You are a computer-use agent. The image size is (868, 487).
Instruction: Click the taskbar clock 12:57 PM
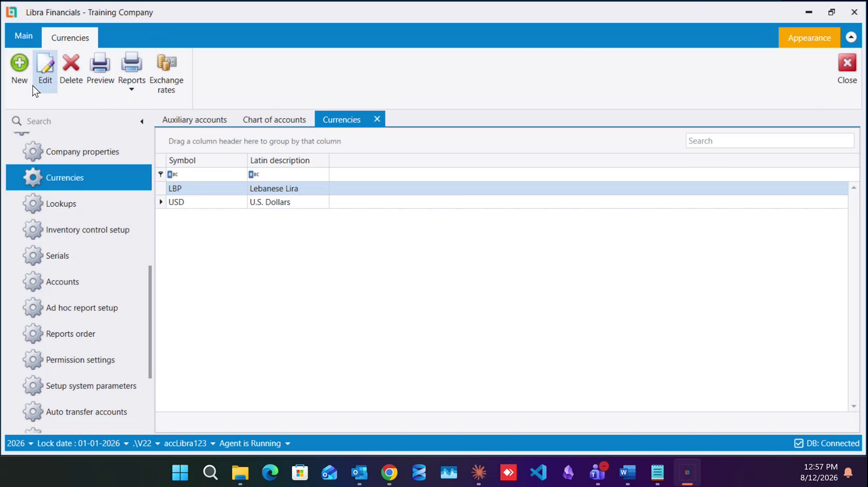(820, 467)
